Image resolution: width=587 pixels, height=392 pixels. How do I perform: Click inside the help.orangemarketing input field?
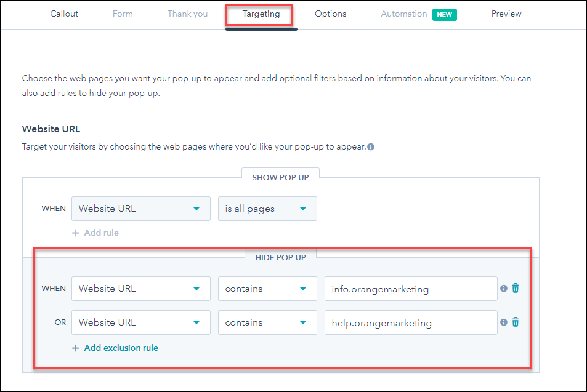[410, 322]
